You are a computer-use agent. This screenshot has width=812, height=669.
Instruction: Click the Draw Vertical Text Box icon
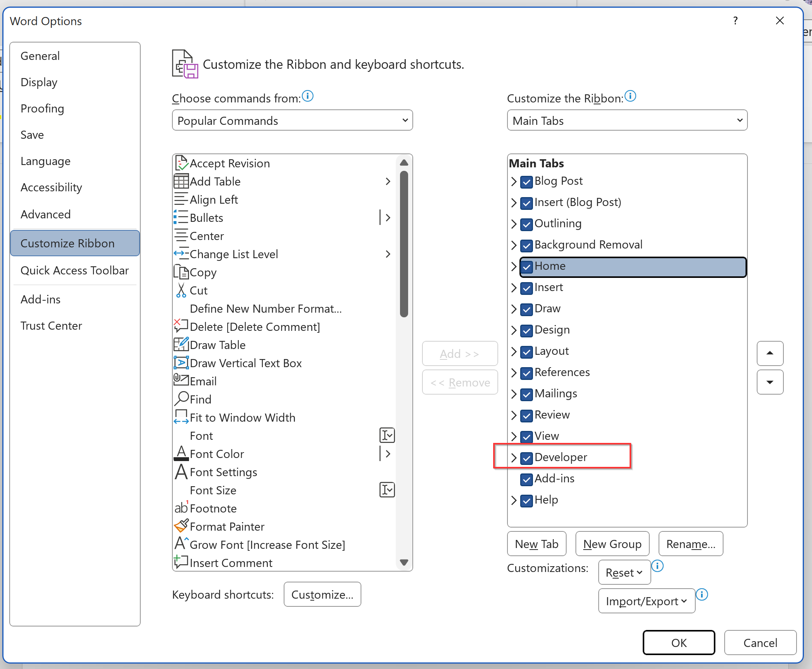(181, 363)
